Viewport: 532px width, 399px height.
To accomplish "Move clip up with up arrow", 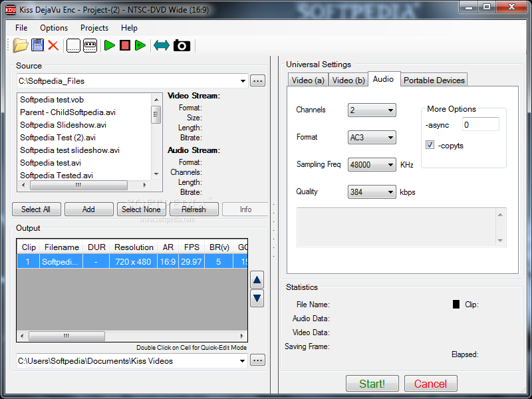I will pyautogui.click(x=257, y=280).
